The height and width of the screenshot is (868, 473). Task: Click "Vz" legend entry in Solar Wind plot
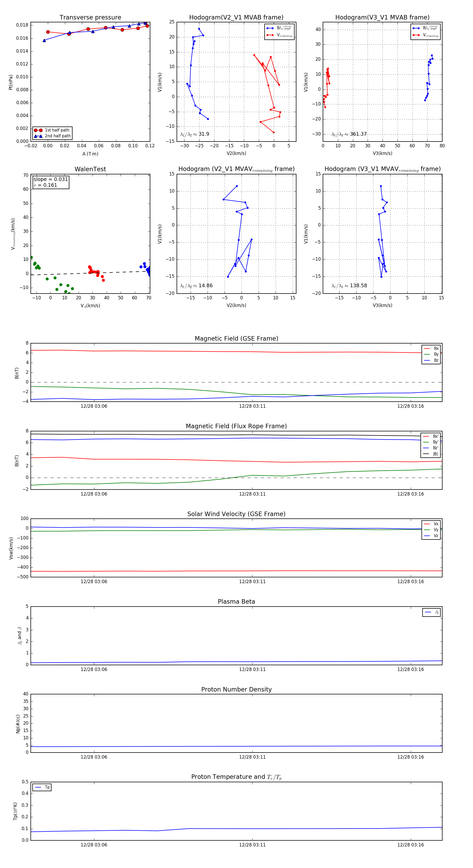pos(431,536)
